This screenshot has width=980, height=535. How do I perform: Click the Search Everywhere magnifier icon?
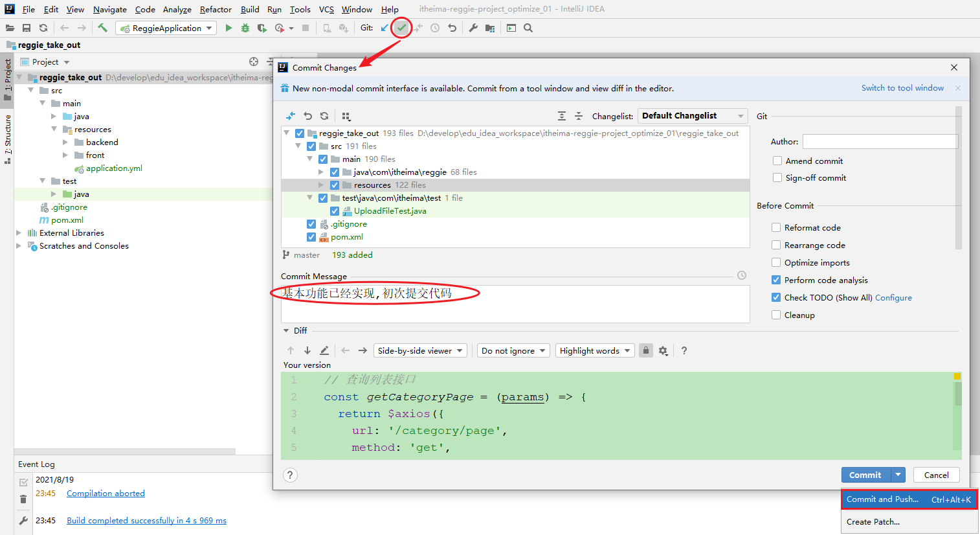(x=528, y=28)
